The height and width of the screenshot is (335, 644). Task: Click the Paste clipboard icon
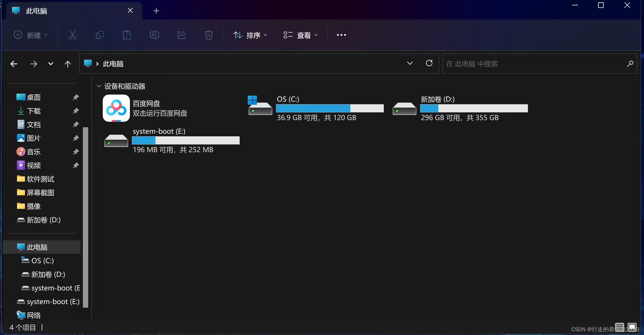pos(127,35)
